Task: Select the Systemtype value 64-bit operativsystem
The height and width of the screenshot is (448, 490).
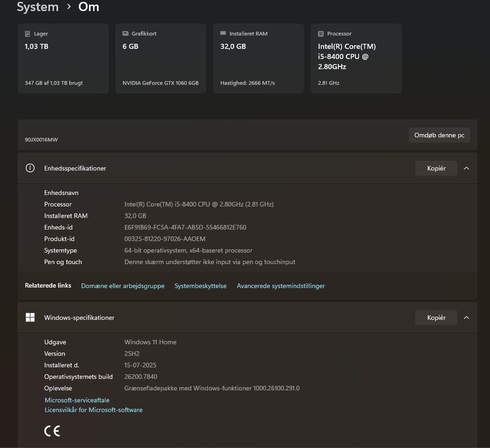Action: tap(188, 251)
